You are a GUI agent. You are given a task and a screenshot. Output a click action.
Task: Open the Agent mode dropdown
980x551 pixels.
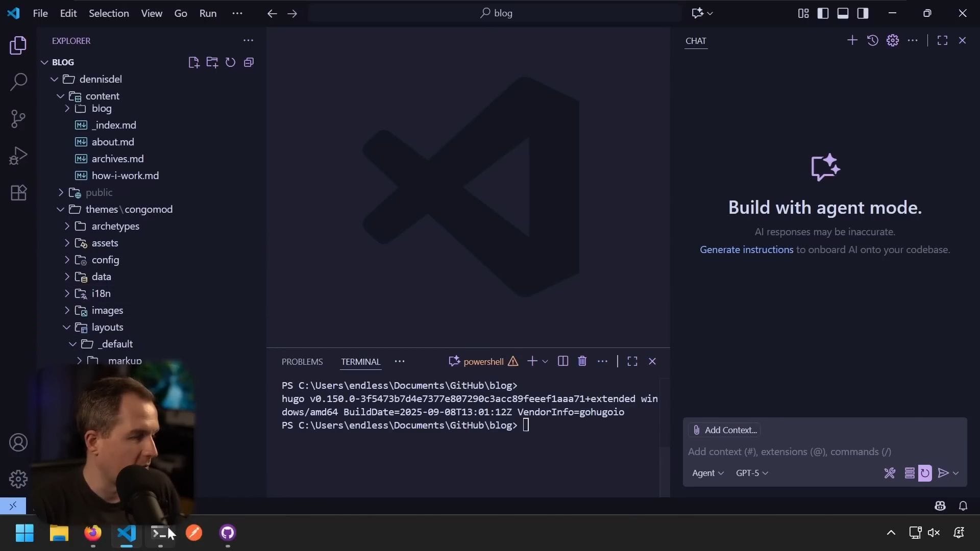pos(707,473)
